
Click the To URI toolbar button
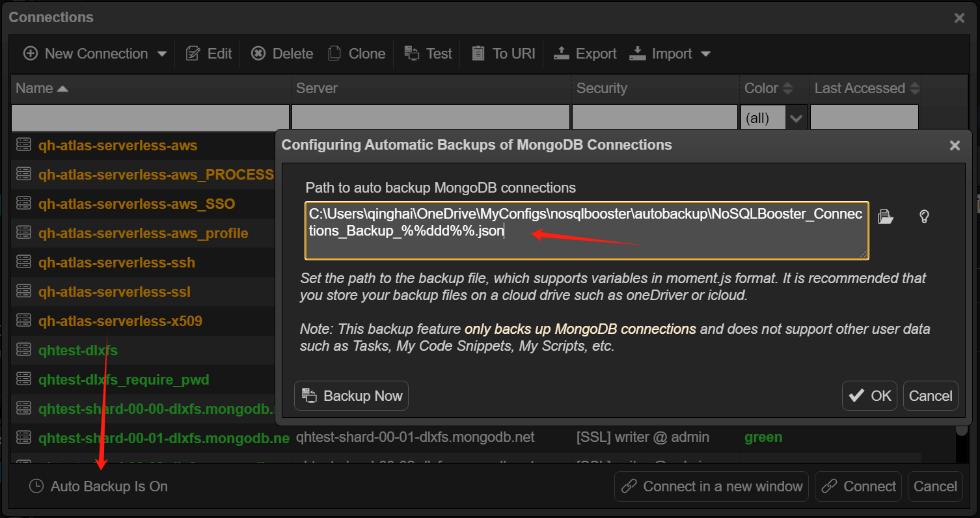point(503,53)
